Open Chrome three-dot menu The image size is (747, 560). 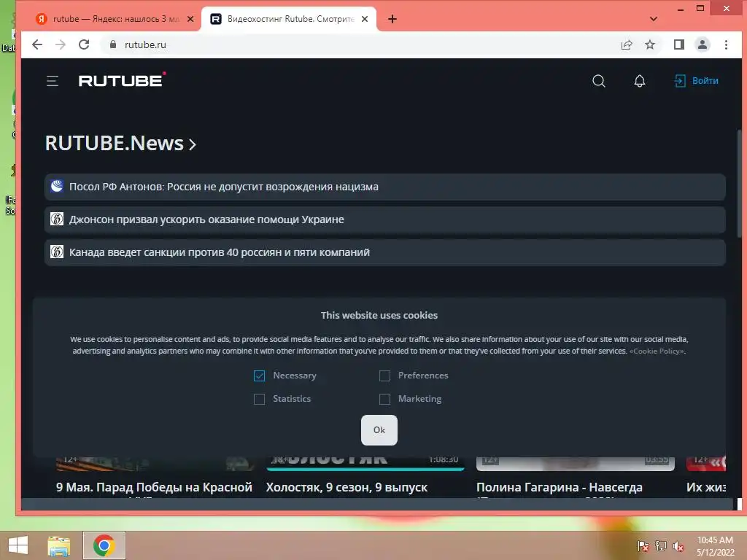(726, 44)
